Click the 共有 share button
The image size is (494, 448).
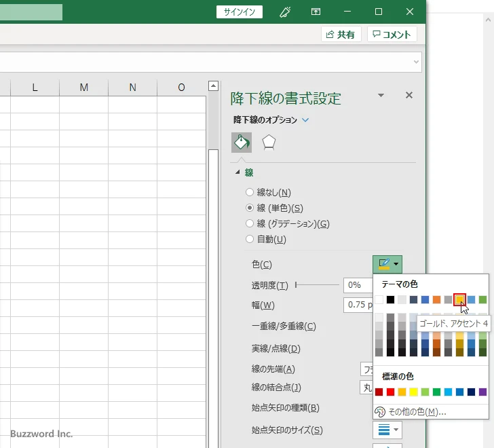341,35
